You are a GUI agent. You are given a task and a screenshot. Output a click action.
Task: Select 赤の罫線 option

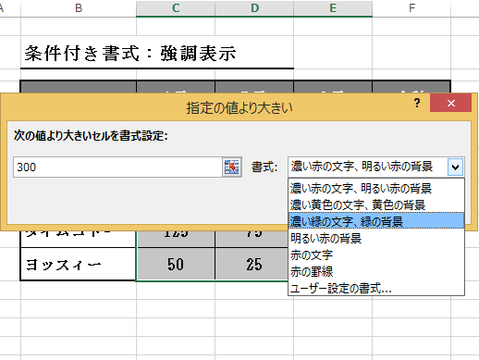(x=376, y=272)
